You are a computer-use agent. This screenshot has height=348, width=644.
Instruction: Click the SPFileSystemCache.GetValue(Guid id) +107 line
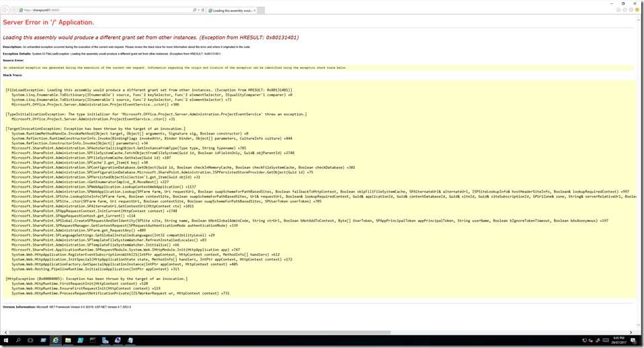click(x=91, y=158)
